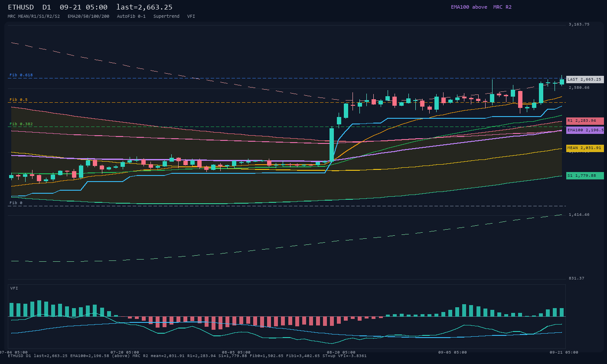Click the last=2,663.25 value in the title
The image size is (607, 364).
[144, 7]
